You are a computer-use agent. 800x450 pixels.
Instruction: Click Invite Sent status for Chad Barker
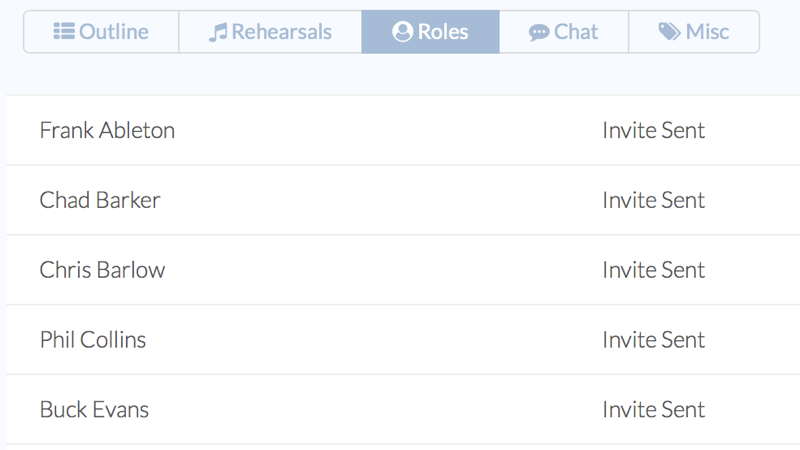pyautogui.click(x=654, y=200)
